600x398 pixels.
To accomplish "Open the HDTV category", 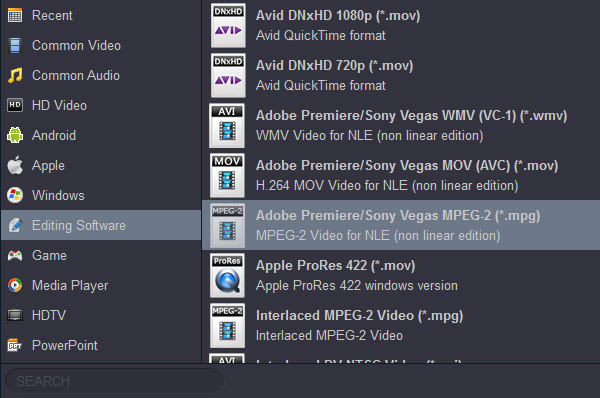I will point(101,315).
